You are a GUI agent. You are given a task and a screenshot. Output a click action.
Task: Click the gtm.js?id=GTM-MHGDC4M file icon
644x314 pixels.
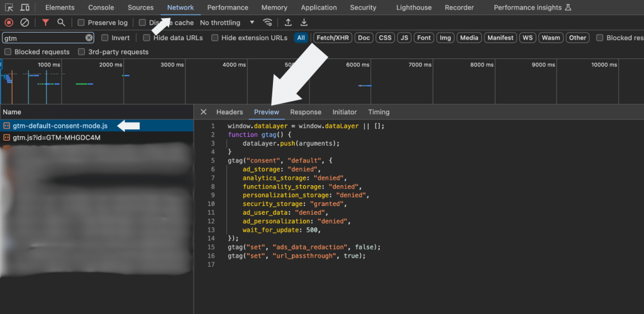6,138
